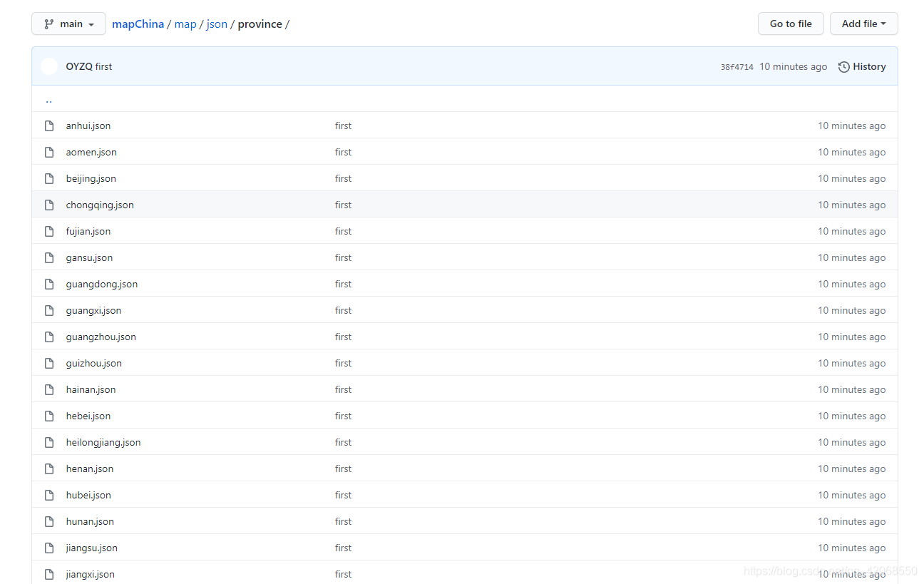This screenshot has width=924, height=584.
Task: Click the file icon next to anhui.json
Action: tap(49, 125)
